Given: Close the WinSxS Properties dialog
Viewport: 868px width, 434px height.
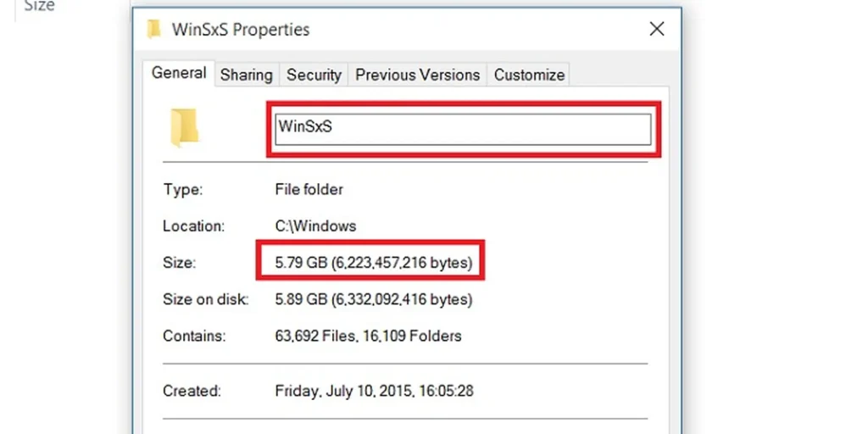Looking at the screenshot, I should coord(657,29).
